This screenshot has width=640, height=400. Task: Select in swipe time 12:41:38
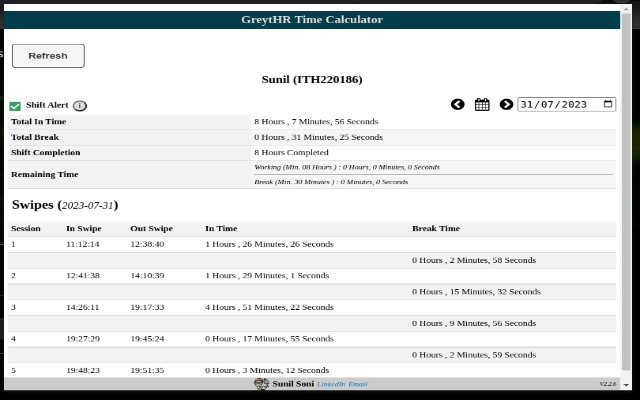point(83,276)
